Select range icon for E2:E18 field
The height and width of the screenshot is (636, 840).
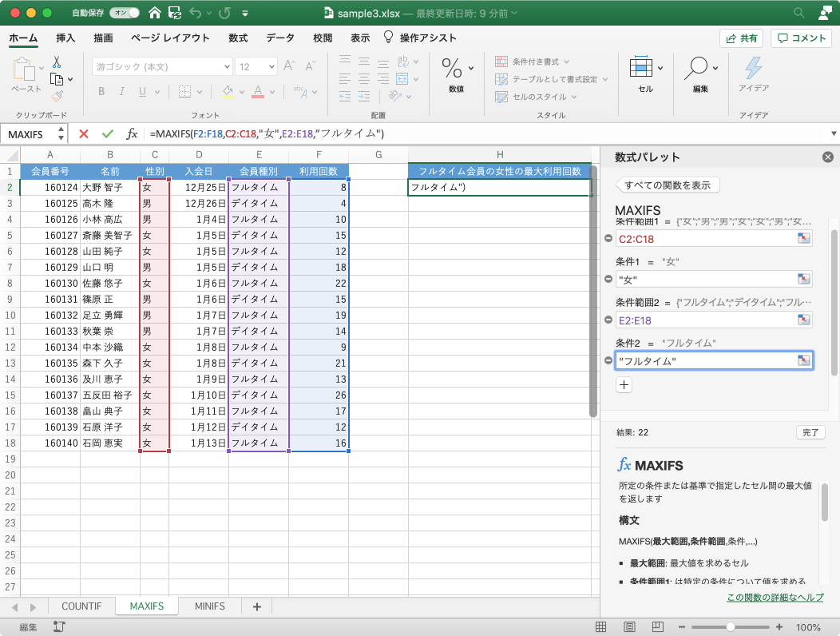(x=803, y=320)
